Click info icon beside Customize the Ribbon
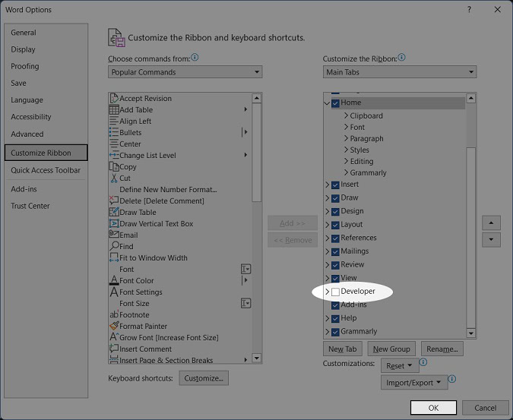 pos(402,58)
